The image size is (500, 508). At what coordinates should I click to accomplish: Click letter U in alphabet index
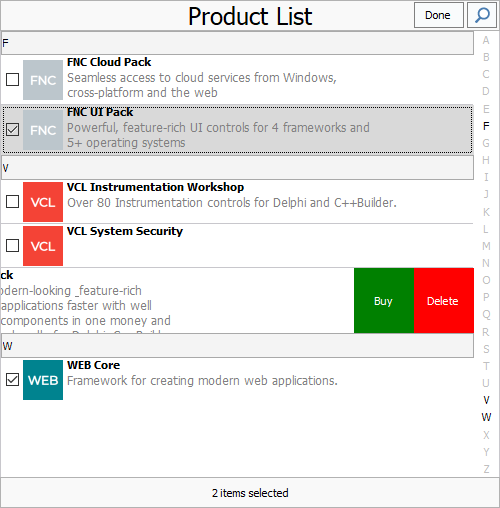pyautogui.click(x=486, y=383)
